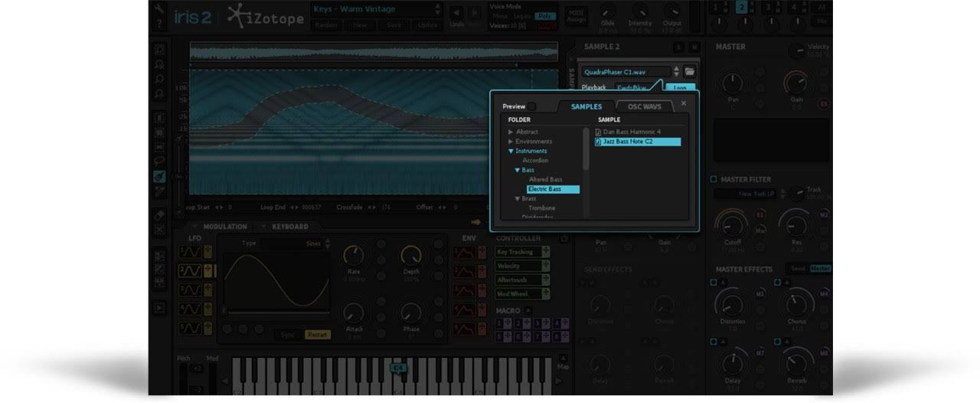The width and height of the screenshot is (980, 403).
Task: Click the Random preset button
Action: 327,25
